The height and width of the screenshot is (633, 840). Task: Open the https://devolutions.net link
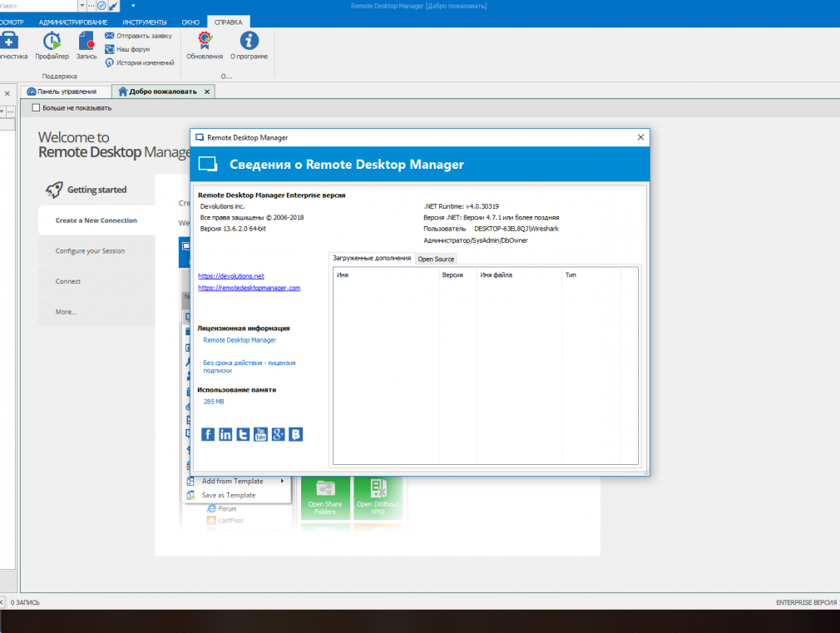tap(231, 276)
